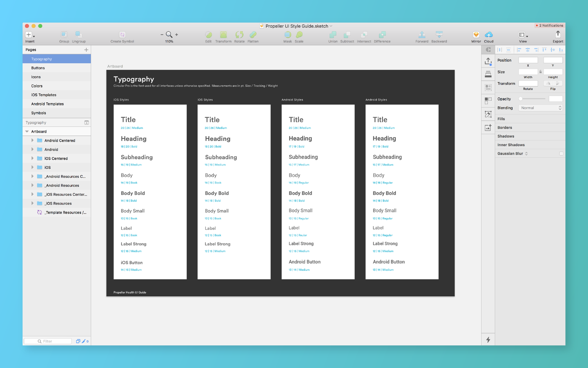Open the Cloud sharing icon

point(488,35)
